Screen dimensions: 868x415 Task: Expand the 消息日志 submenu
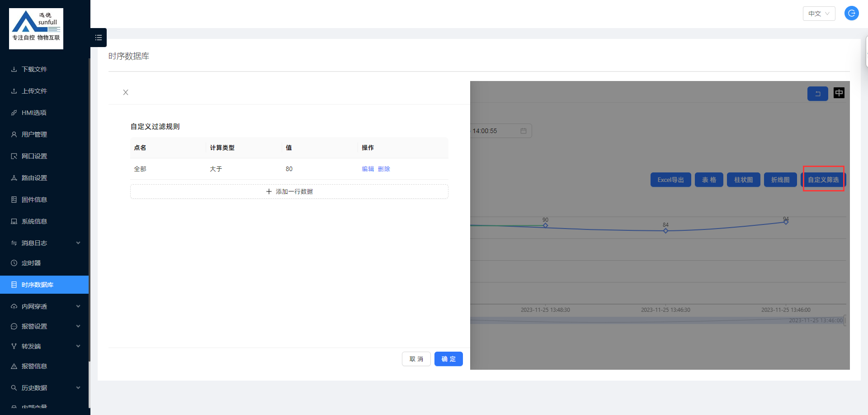coord(78,243)
